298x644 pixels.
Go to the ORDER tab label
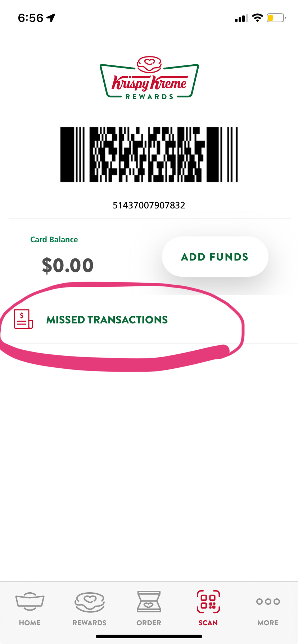click(149, 623)
